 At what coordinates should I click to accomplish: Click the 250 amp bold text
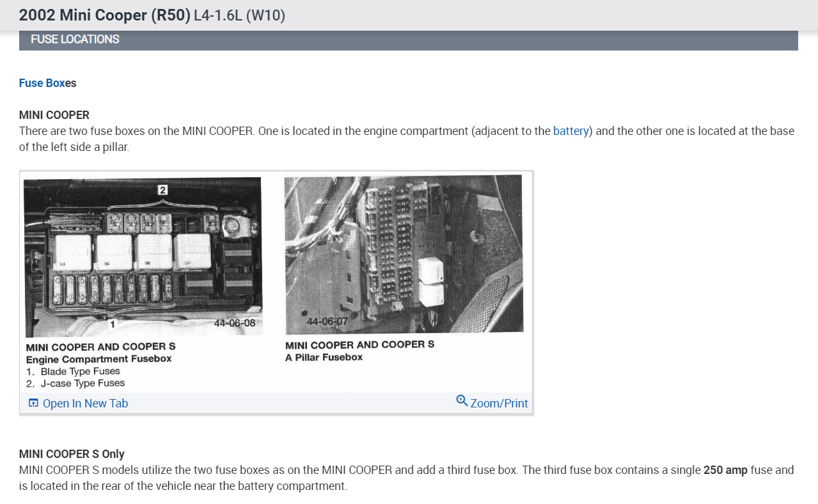click(725, 470)
